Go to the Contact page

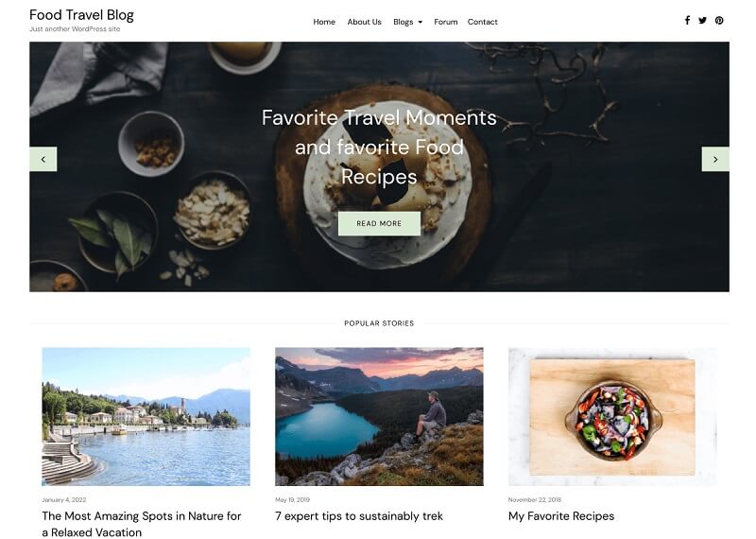[482, 22]
